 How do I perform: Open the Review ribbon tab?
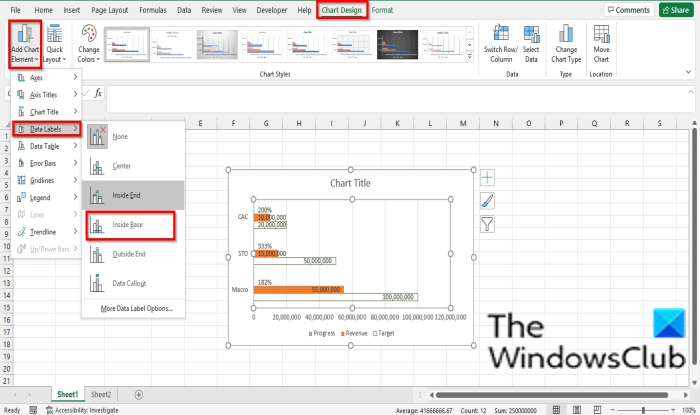point(212,10)
